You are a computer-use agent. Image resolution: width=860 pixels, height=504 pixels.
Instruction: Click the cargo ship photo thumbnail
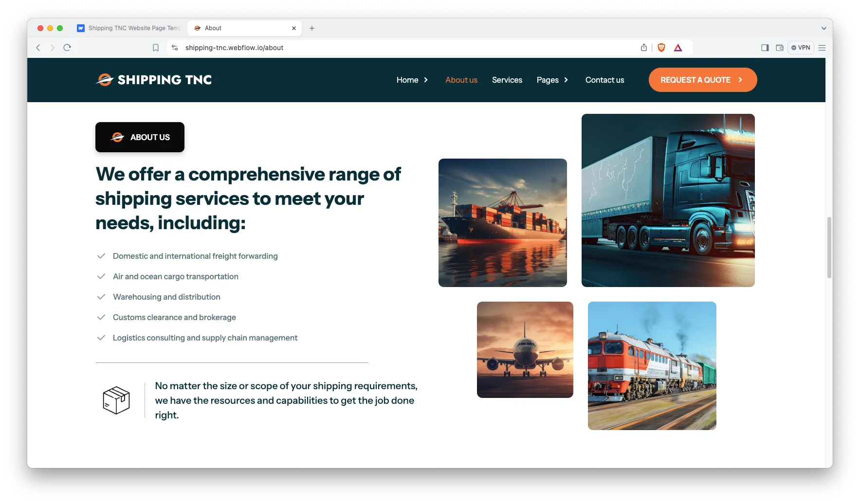point(503,223)
